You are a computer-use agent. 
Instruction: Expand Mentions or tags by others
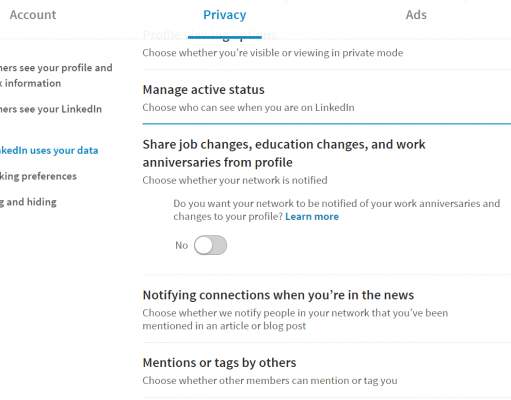coord(219,363)
